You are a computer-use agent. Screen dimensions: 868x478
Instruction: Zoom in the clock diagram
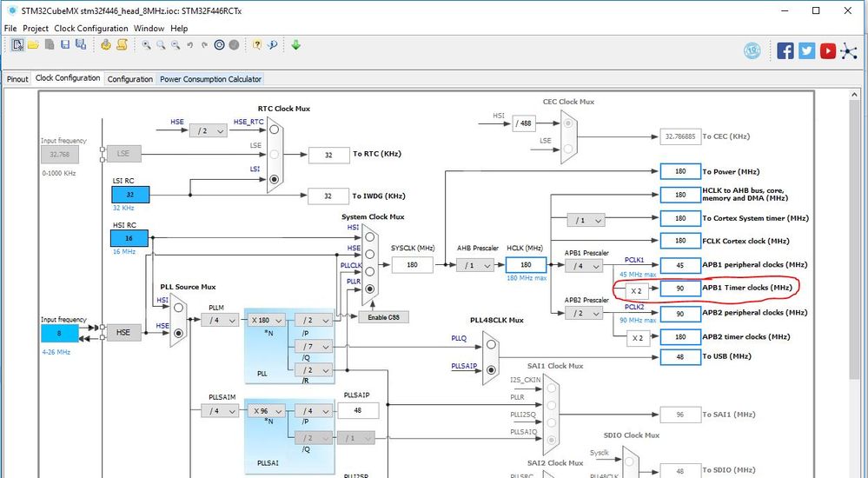pyautogui.click(x=146, y=45)
